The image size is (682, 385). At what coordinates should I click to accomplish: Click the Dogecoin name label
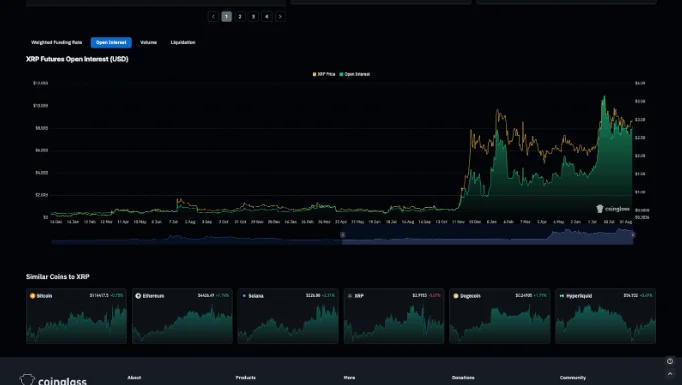click(x=471, y=296)
